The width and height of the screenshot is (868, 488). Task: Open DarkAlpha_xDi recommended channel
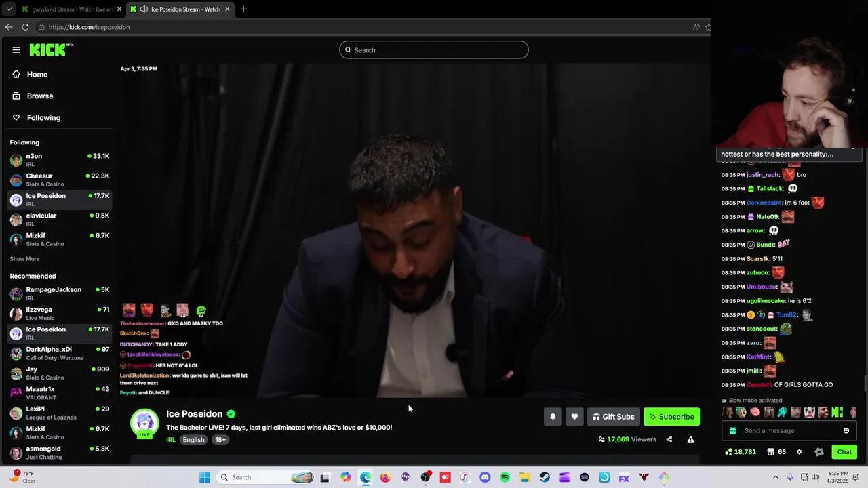point(60,353)
